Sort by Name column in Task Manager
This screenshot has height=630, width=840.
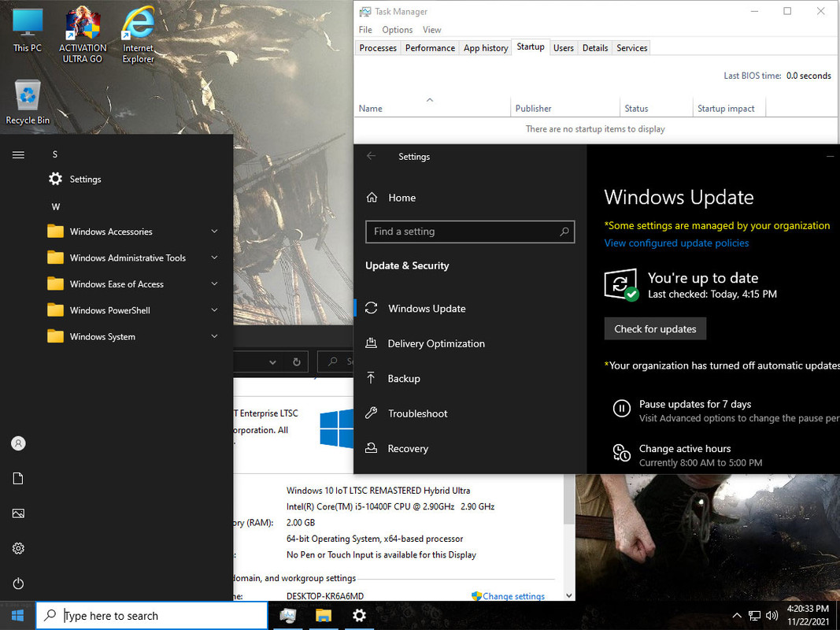(x=431, y=106)
